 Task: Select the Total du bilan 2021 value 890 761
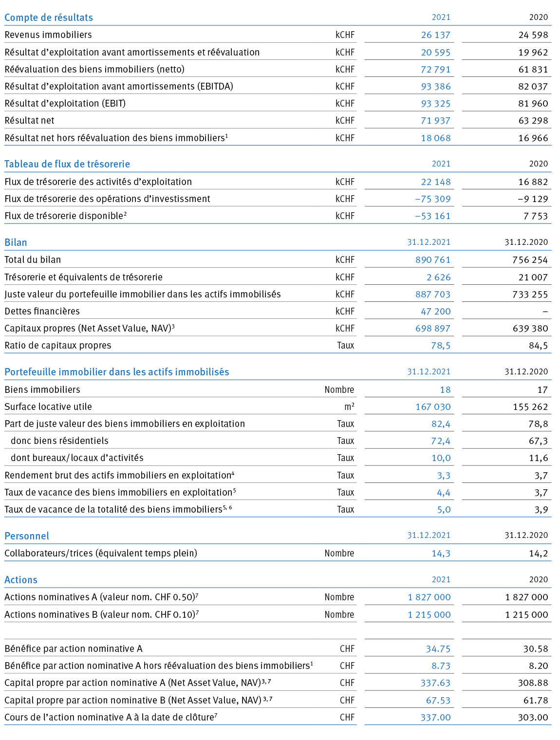point(433,260)
